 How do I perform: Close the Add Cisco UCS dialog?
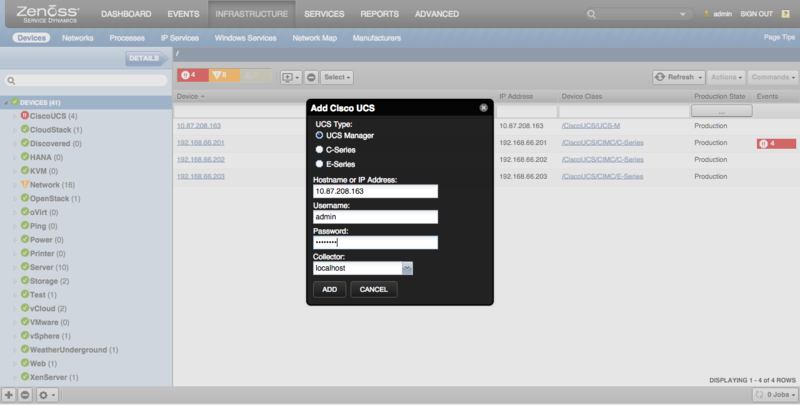click(x=484, y=108)
